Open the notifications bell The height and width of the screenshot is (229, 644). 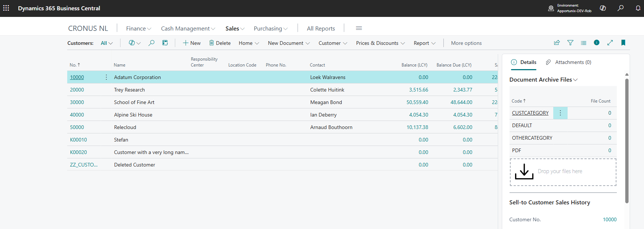(x=638, y=8)
